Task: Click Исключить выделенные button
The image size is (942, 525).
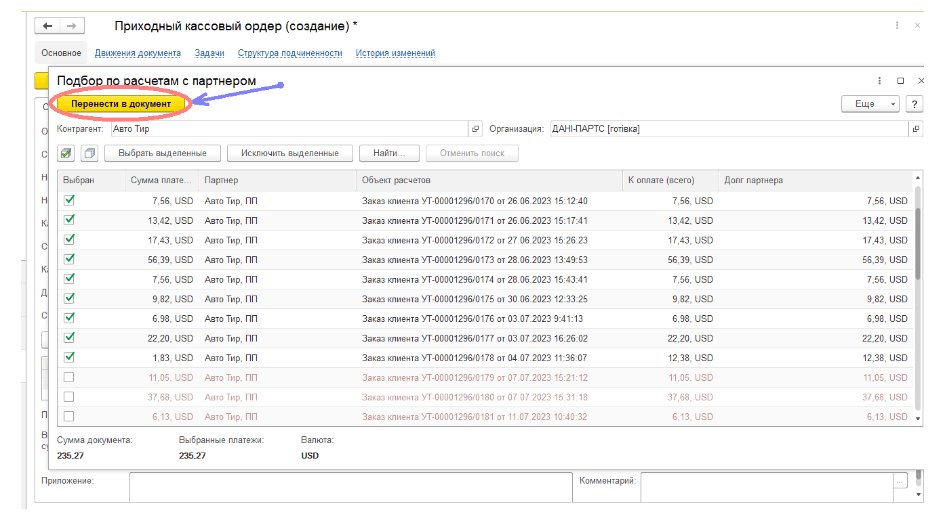Action: [x=290, y=153]
